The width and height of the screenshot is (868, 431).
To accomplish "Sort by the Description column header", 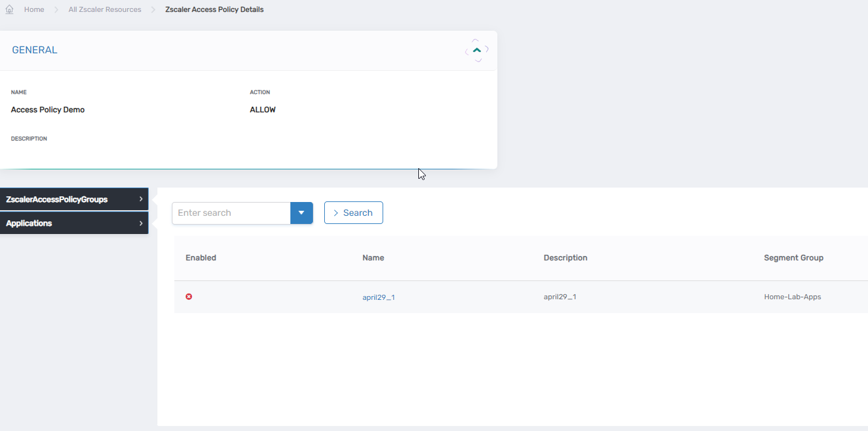I will tap(565, 258).
